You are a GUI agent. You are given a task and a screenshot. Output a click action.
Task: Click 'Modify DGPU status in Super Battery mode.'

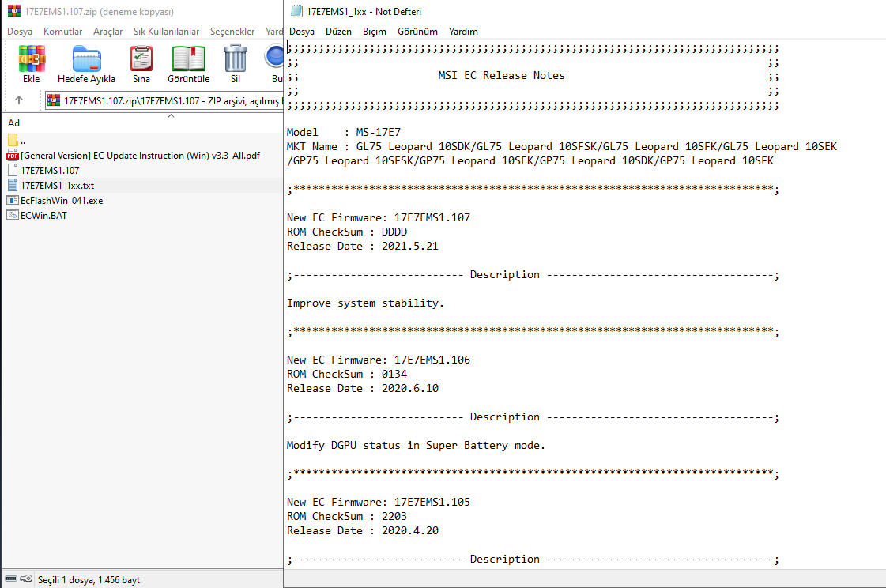tap(416, 445)
